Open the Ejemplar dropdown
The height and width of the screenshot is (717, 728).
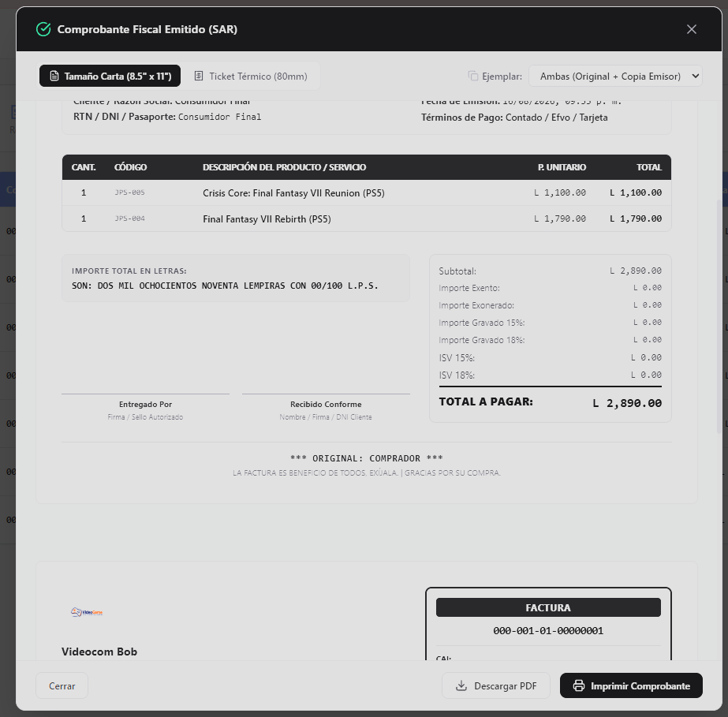[616, 77]
